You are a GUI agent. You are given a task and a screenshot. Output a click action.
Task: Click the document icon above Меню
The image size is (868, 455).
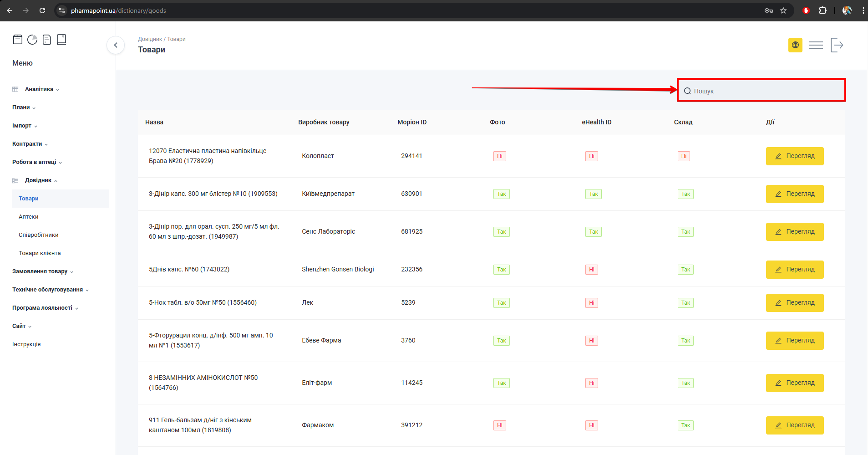click(47, 40)
